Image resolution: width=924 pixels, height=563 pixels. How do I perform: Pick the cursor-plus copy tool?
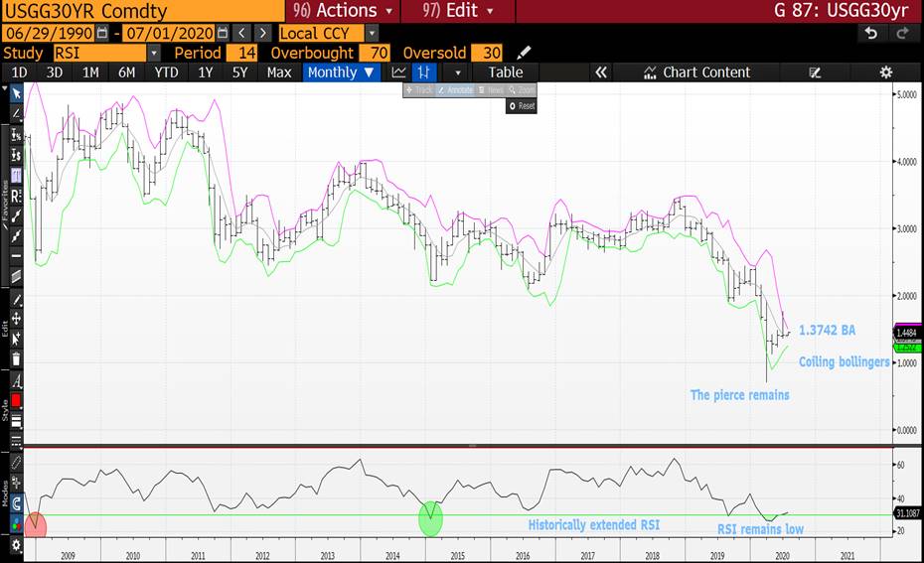click(17, 339)
